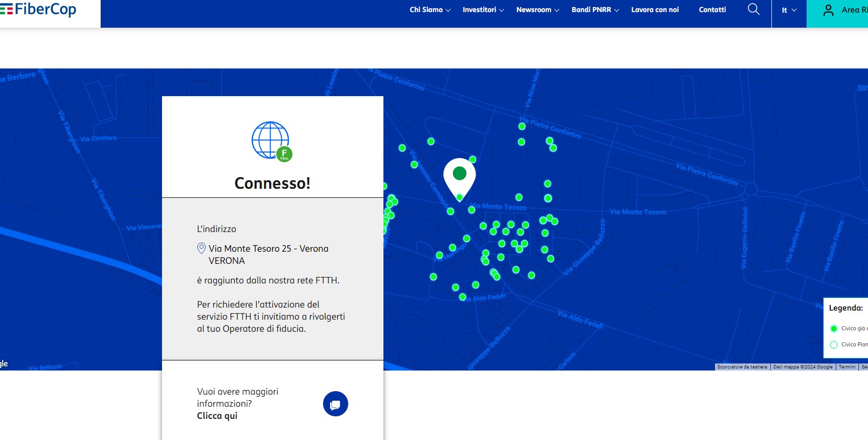Open the Bandi PNRR menu

coord(595,10)
